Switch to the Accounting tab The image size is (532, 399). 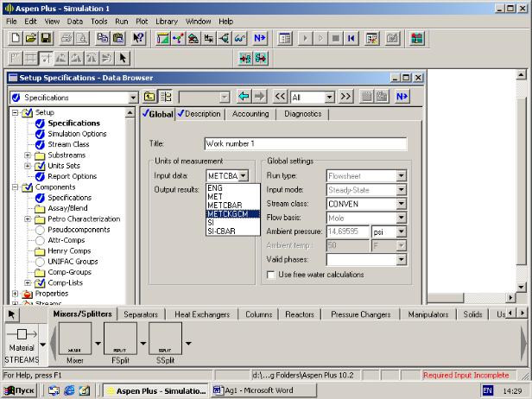click(x=250, y=114)
